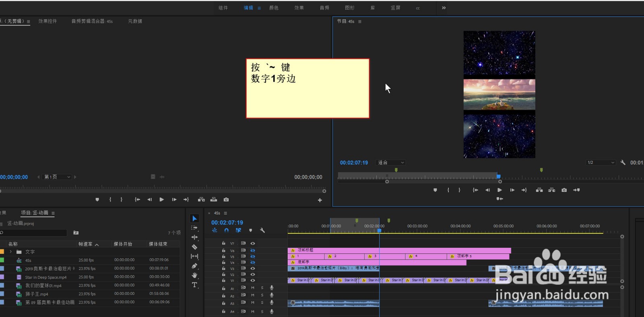Expand the 文字 bin folder
Screen dimensions: 644x317
(11, 252)
